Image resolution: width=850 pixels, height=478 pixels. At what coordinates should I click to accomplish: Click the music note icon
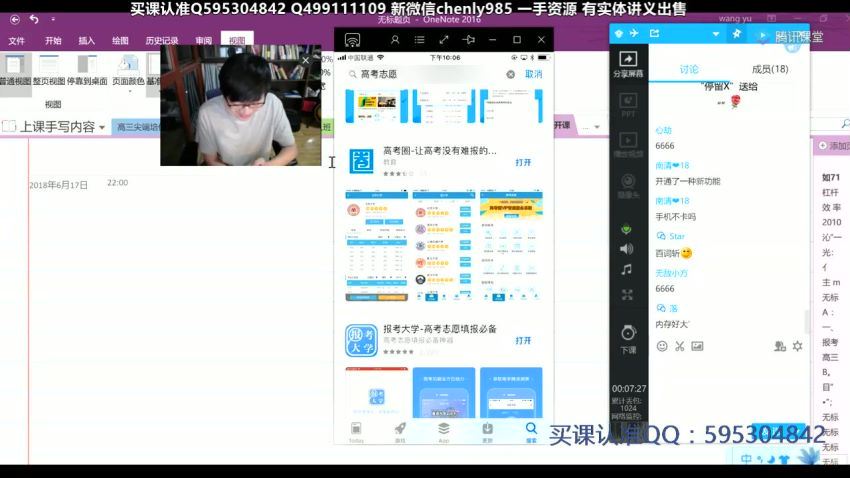pyautogui.click(x=627, y=269)
